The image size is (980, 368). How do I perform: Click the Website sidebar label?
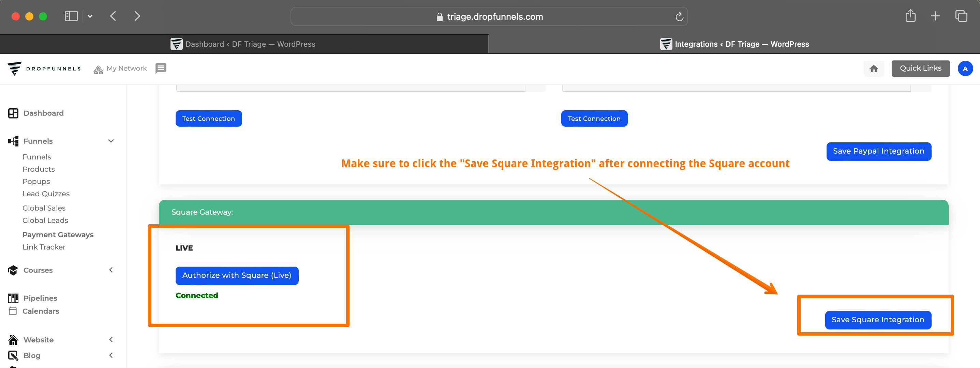click(x=39, y=340)
